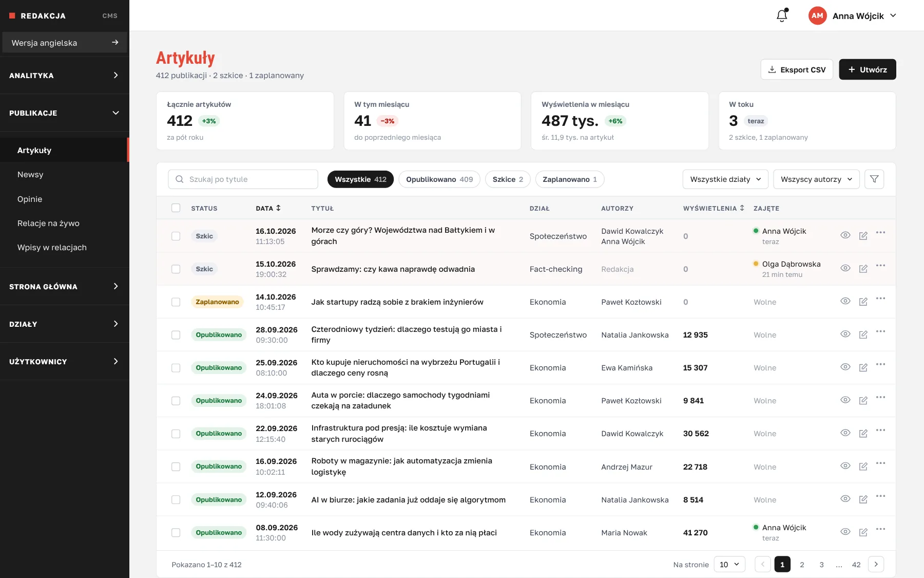Open the notifications bell

(x=782, y=15)
